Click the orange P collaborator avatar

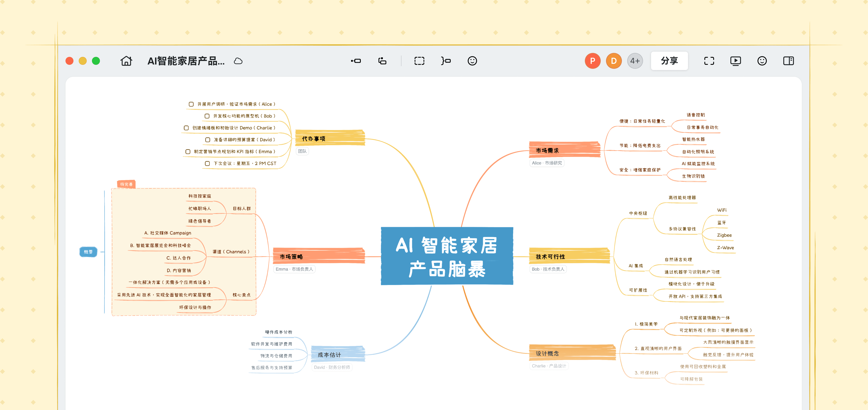[x=592, y=61]
